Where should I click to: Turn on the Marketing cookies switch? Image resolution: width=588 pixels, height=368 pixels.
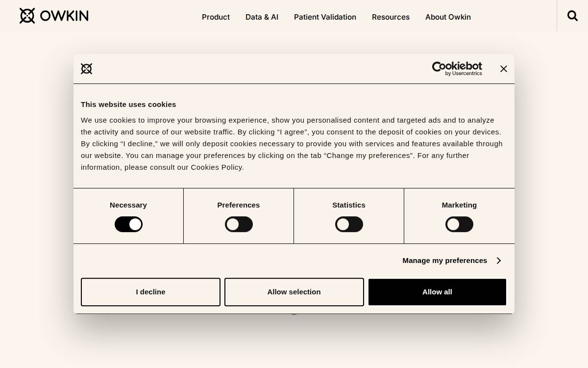(459, 224)
